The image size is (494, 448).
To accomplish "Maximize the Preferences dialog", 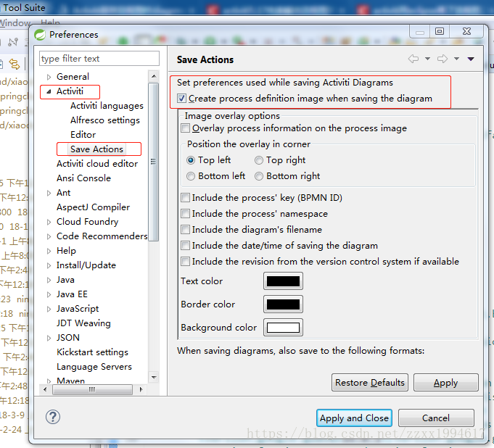I will 440,31.
